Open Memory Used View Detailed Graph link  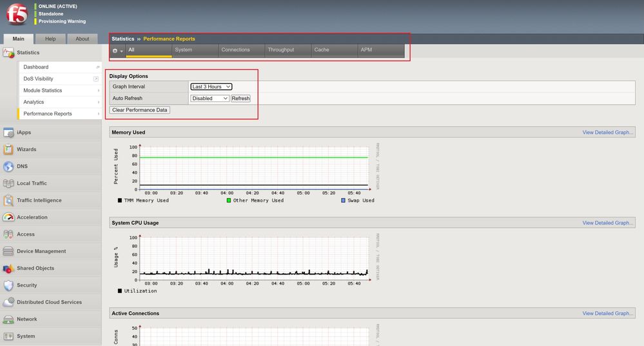coord(608,132)
